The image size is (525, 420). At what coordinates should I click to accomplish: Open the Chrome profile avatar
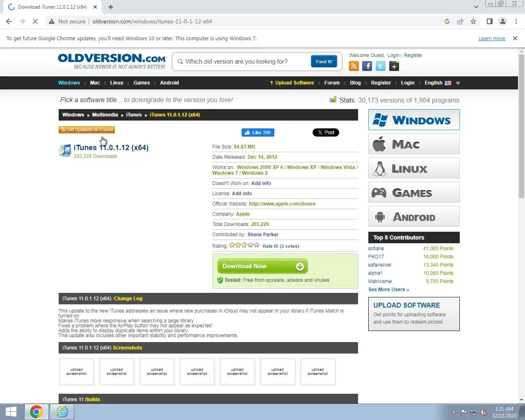point(503,21)
